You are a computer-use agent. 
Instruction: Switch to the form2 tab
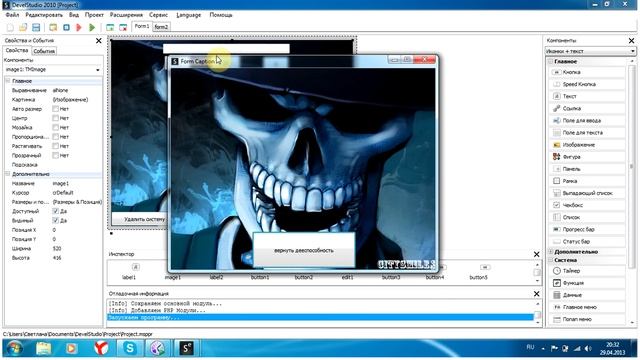click(x=161, y=27)
